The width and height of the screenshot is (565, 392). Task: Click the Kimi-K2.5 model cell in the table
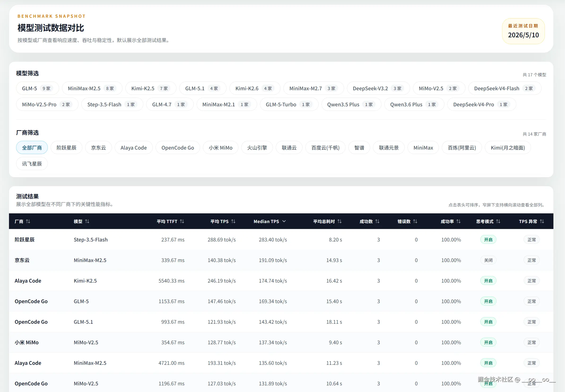pos(85,281)
